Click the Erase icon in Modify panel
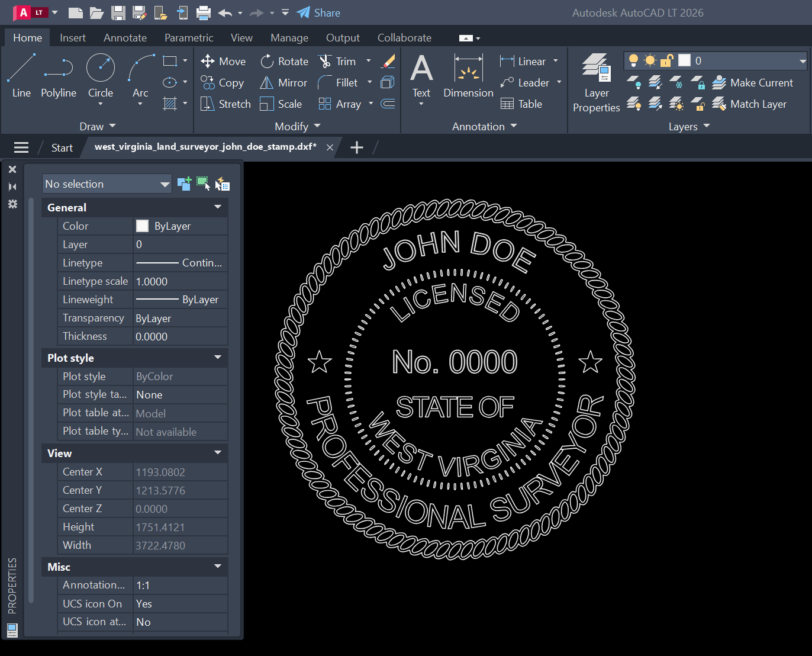 (388, 61)
